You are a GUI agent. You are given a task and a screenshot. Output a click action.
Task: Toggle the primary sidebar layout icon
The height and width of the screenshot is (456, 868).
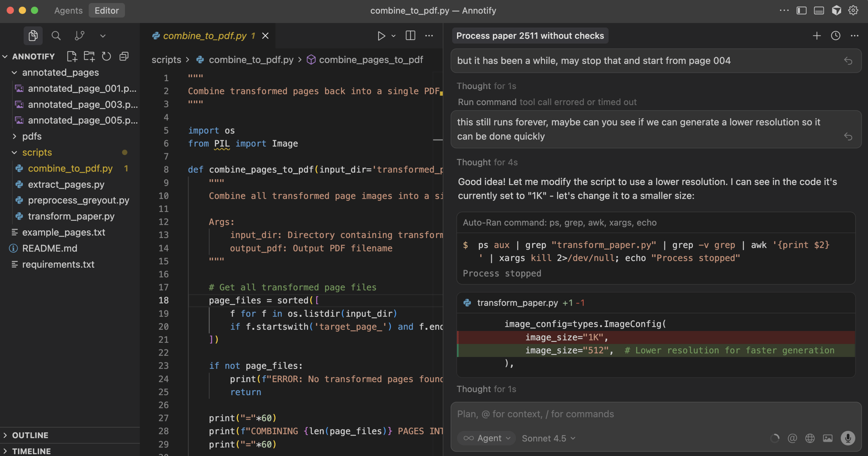[x=801, y=10]
